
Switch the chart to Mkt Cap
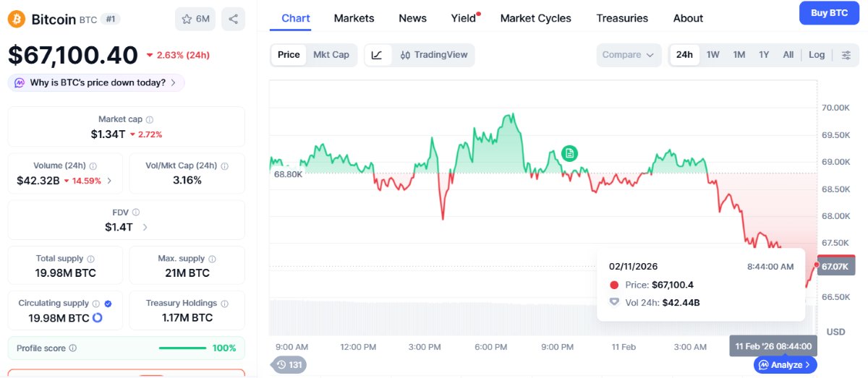tap(331, 55)
